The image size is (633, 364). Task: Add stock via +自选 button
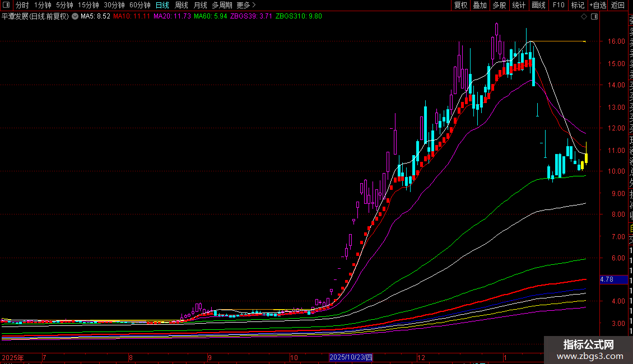(598, 5)
